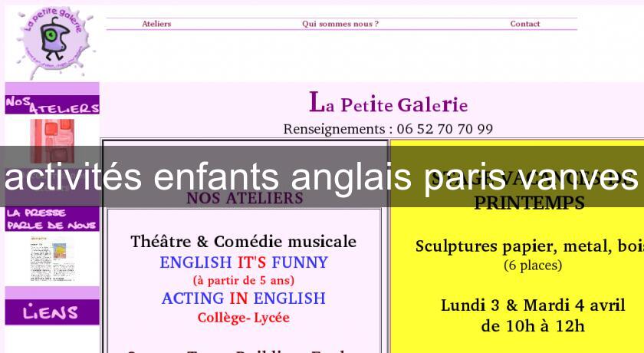
Task: Click the PRINTEMPS heading in yellow box
Action: [x=530, y=203]
